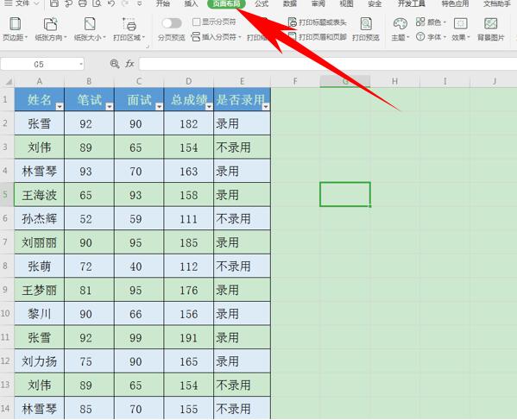Expand the quick access toolbar customize arrow
The height and width of the screenshot is (420, 517).
[140, 3]
